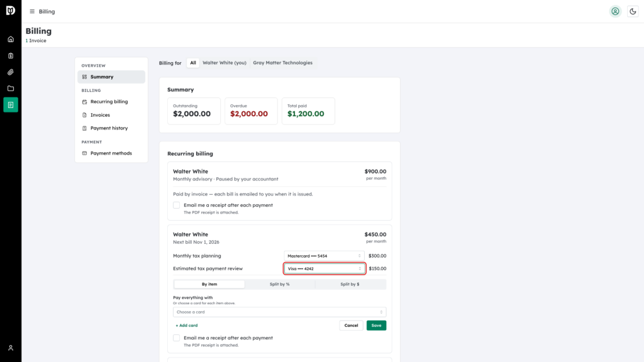
Task: Open the Invoices menu item
Action: point(111,115)
